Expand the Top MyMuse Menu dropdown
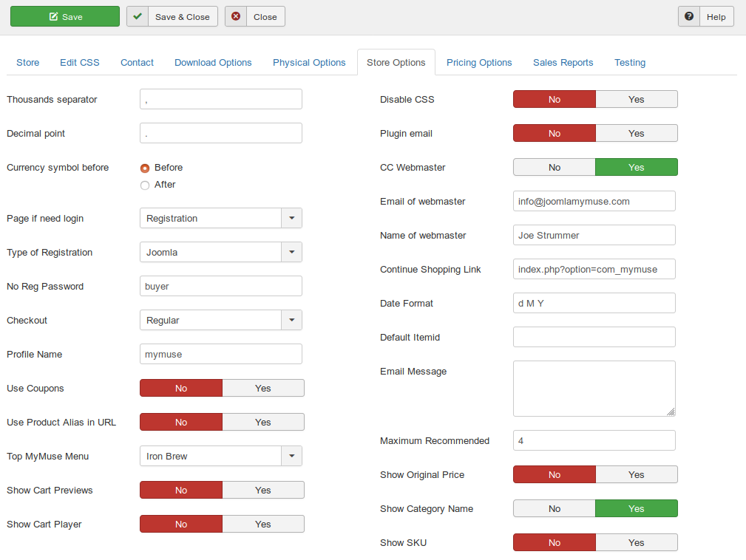746x560 pixels. pos(291,457)
